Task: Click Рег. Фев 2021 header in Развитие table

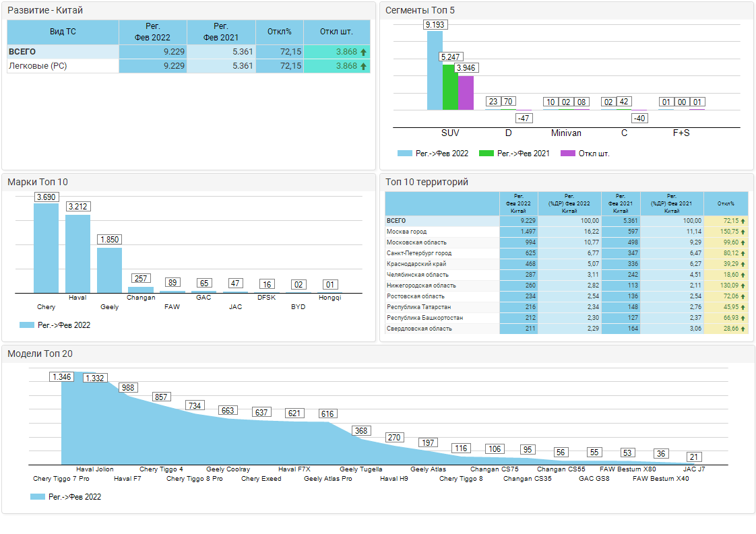Action: tap(221, 32)
